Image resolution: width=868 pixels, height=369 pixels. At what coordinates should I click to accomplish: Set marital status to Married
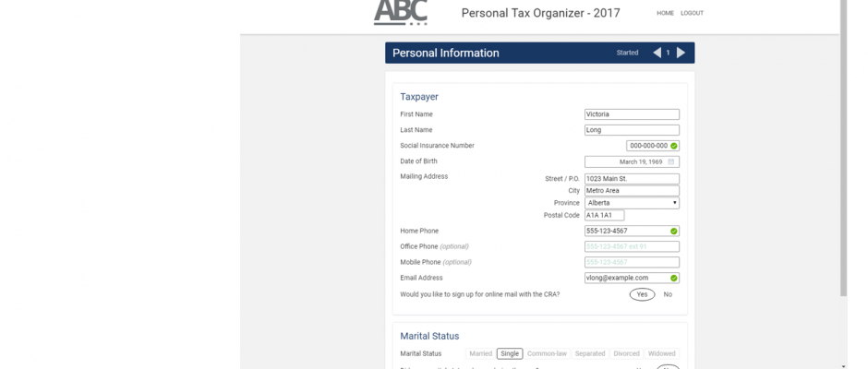click(x=480, y=353)
